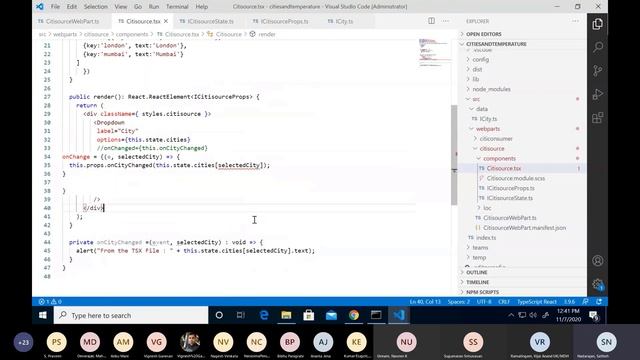Open the Selection menu
This screenshot has height=360, width=640.
click(x=96, y=7)
